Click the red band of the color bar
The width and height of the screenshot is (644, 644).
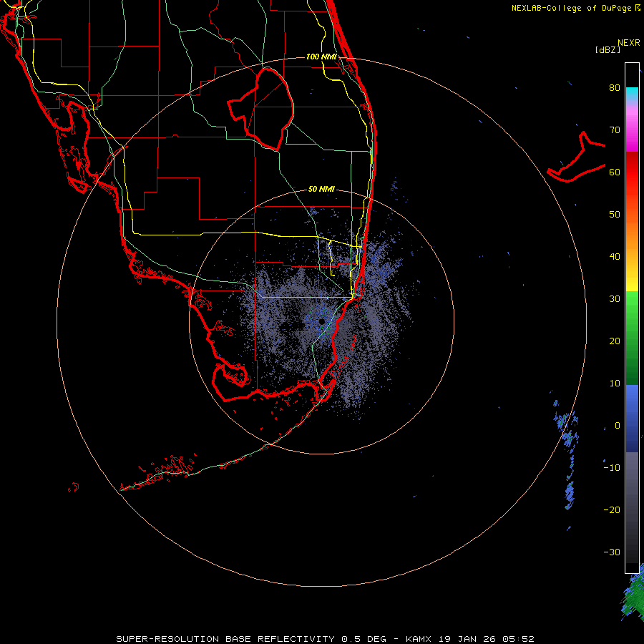click(632, 179)
